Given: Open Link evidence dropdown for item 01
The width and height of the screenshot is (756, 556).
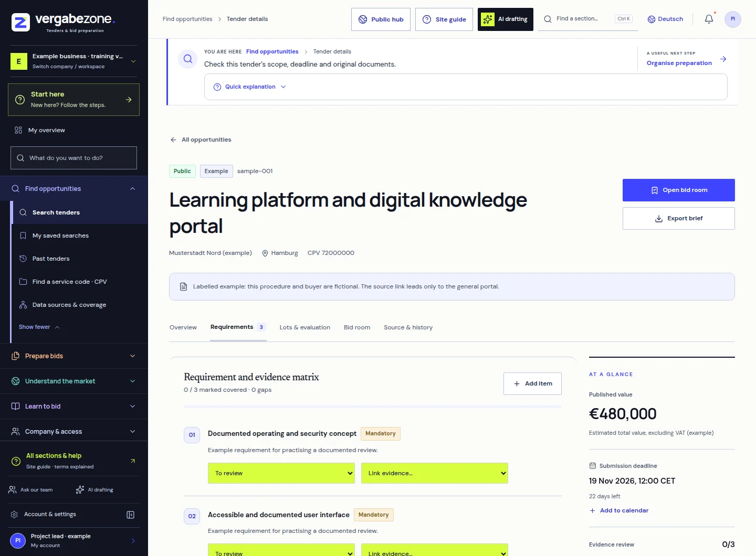Looking at the screenshot, I should click(x=435, y=473).
